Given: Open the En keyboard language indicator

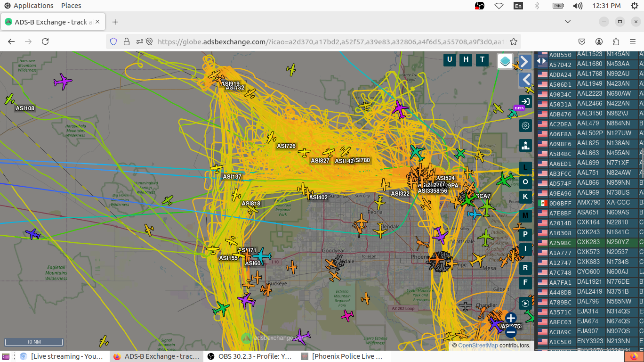Looking at the screenshot, I should point(518,6).
